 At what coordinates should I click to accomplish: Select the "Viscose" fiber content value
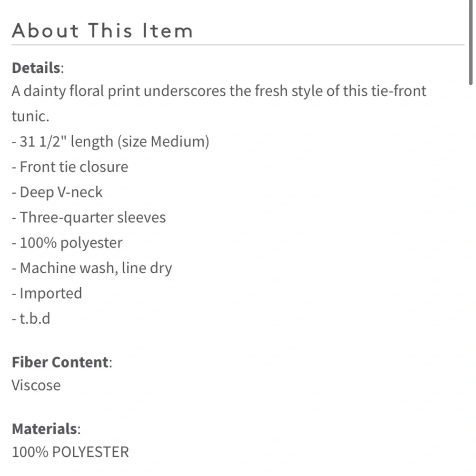(36, 385)
